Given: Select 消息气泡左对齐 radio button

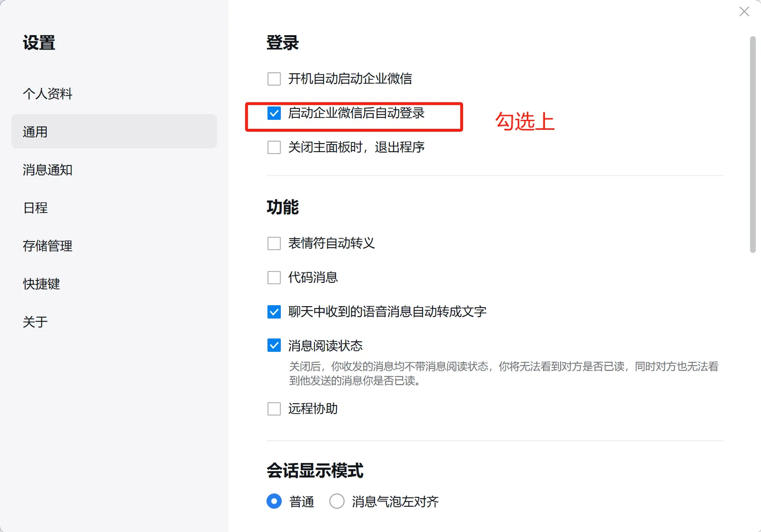Looking at the screenshot, I should 337,501.
